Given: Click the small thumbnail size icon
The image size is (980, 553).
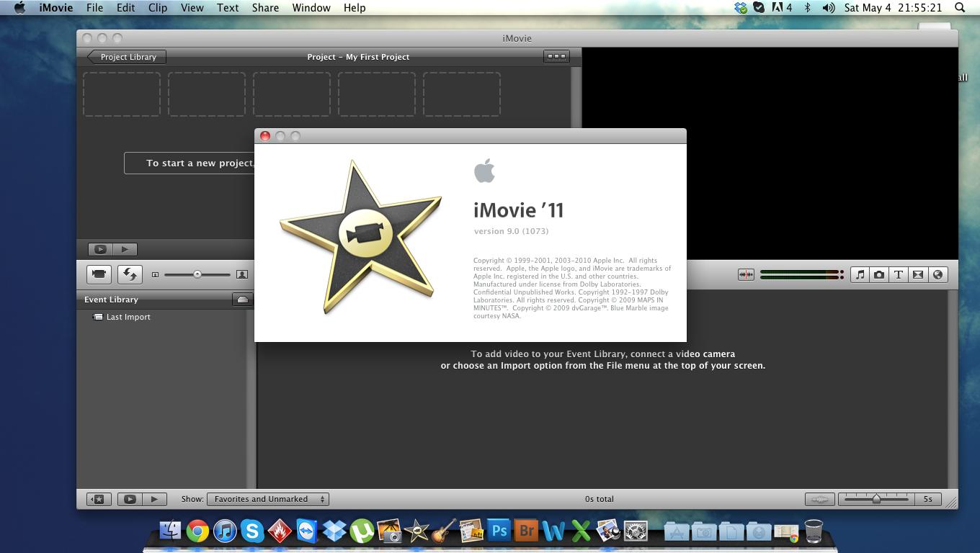Looking at the screenshot, I should tap(155, 274).
